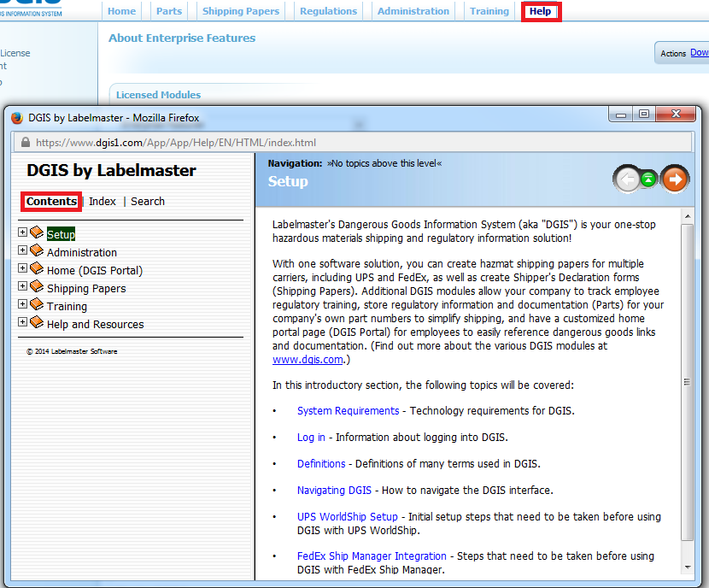Open the UPS WorldShip Setup topic
The width and height of the screenshot is (709, 588).
(347, 517)
